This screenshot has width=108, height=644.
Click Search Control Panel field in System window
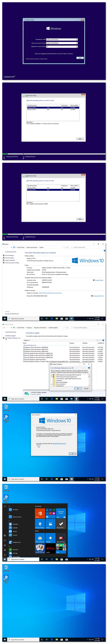click(87, 247)
